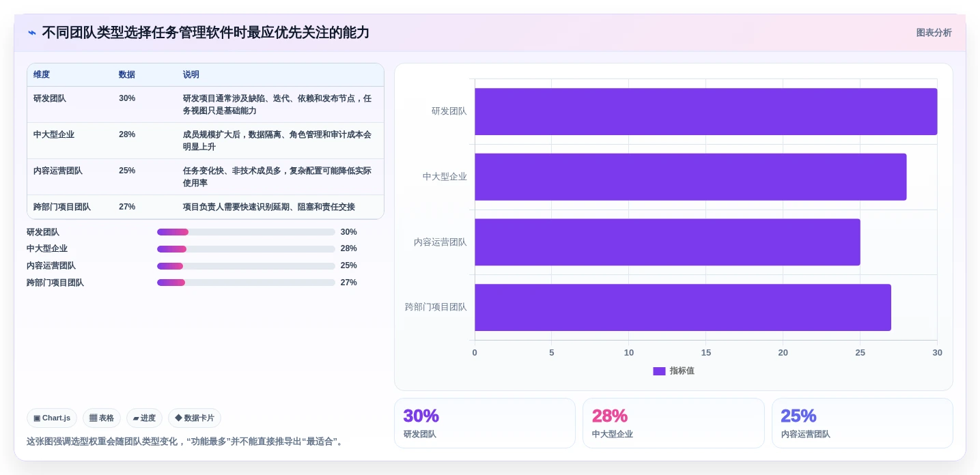
Task: Click the 28% value beside 中大型企业 progress
Action: click(x=349, y=249)
